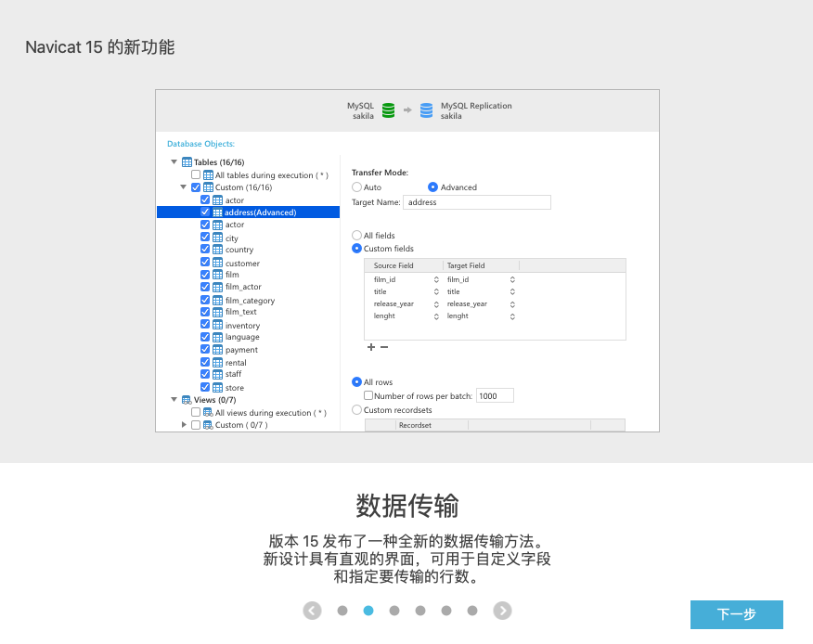This screenshot has width=813, height=644.
Task: Add a field mapping with plus icon
Action: (370, 347)
